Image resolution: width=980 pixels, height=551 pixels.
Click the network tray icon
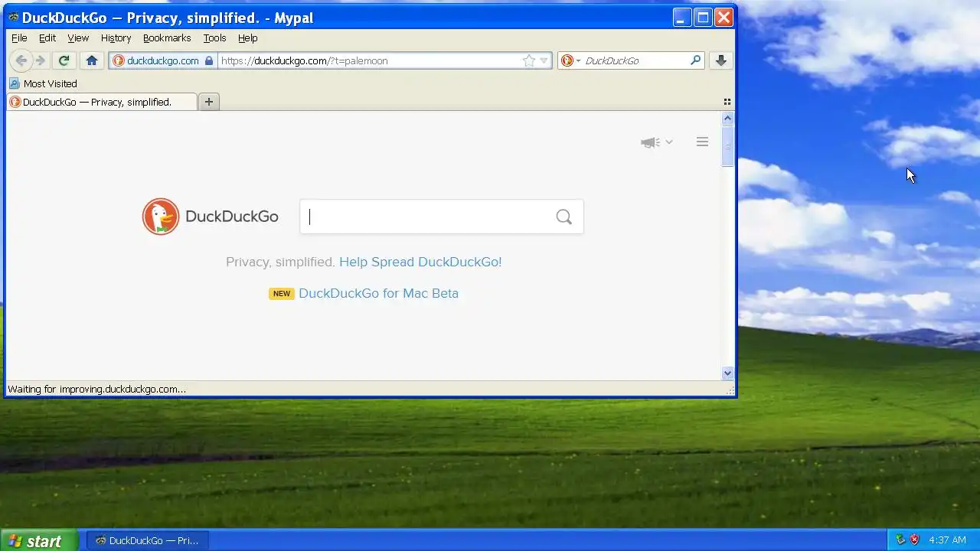pos(900,540)
